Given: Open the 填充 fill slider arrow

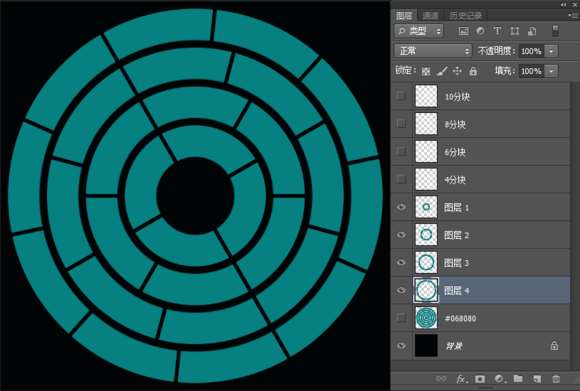Looking at the screenshot, I should 552,71.
